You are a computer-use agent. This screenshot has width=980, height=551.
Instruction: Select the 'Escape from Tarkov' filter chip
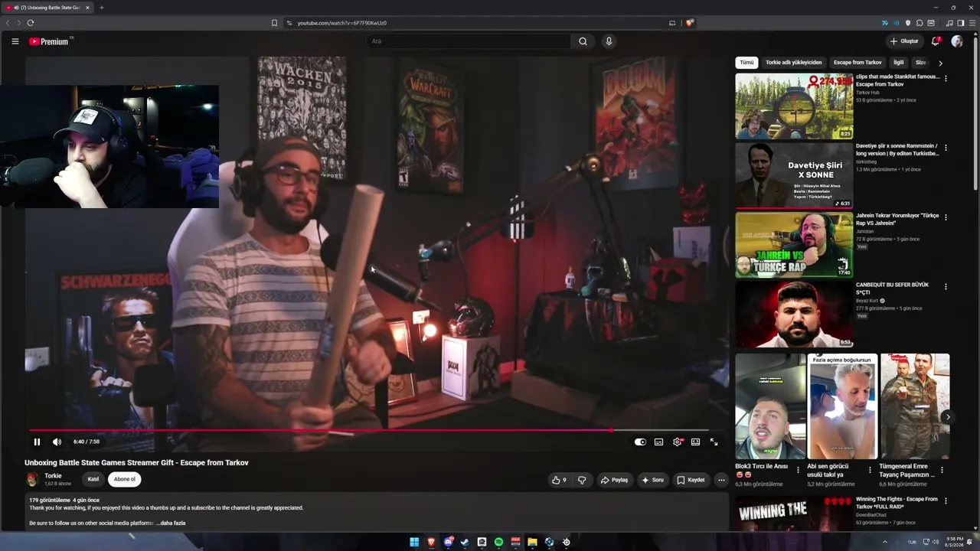857,63
